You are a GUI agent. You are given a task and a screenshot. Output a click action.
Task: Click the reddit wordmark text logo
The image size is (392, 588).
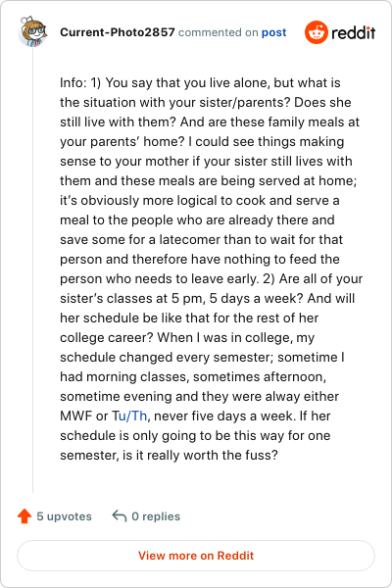[x=354, y=33]
